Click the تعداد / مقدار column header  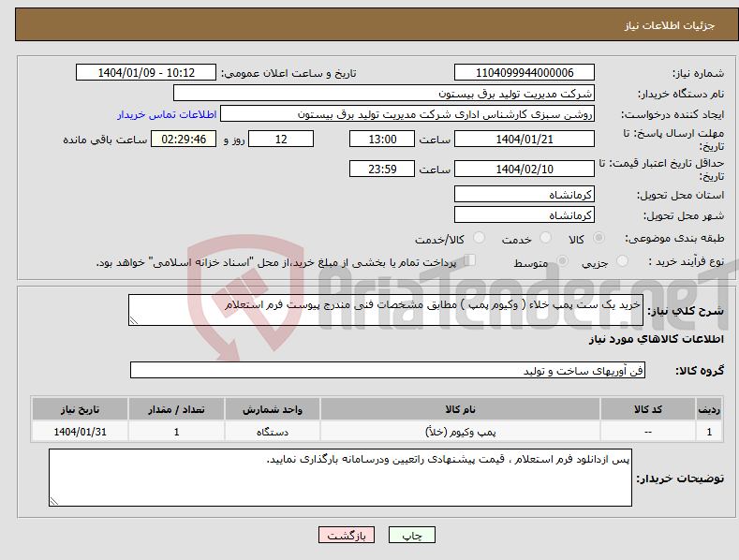click(176, 409)
